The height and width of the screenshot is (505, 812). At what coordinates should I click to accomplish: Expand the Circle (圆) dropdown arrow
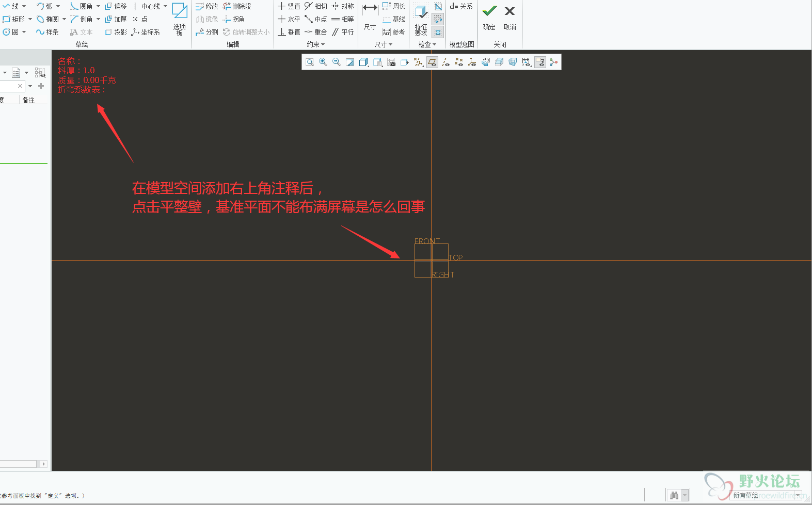click(24, 32)
